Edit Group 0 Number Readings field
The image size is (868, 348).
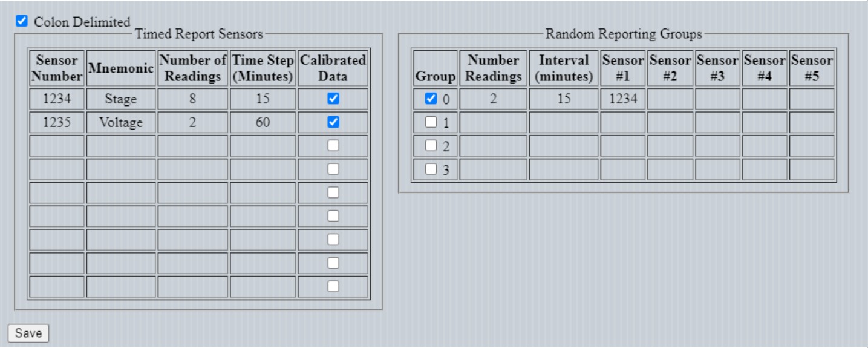(x=493, y=99)
